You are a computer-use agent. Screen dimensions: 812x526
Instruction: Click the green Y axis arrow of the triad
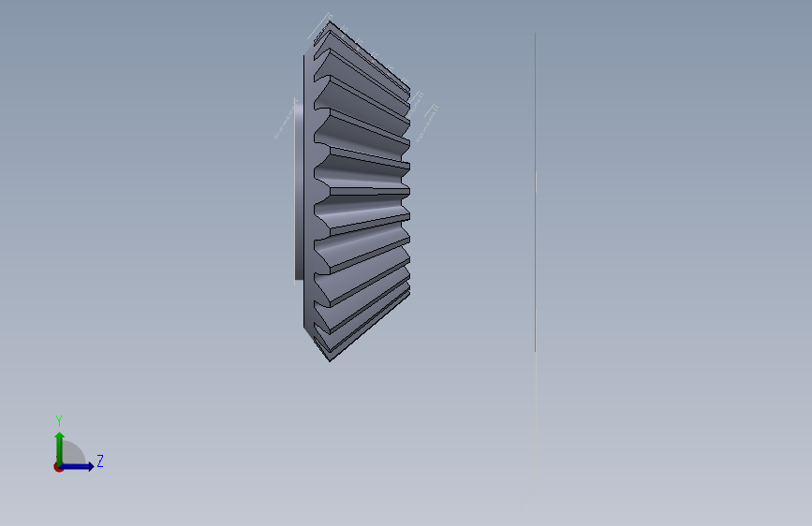coord(60,448)
